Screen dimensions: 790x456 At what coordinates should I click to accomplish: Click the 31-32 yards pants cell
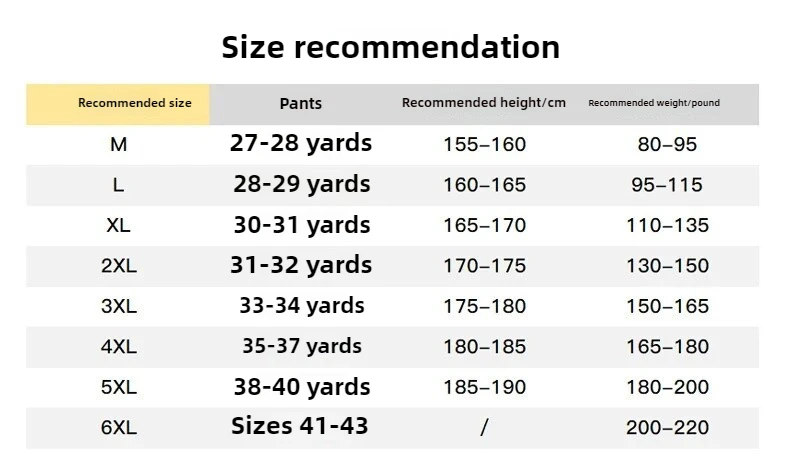301,265
